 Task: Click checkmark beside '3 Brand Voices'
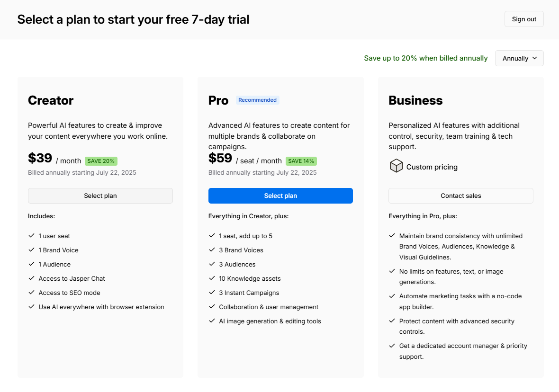[212, 250]
